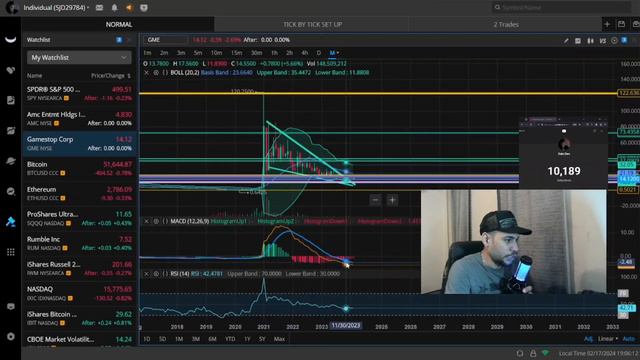Expand the Individual account dropdown
The image size is (640, 360).
point(56,7)
